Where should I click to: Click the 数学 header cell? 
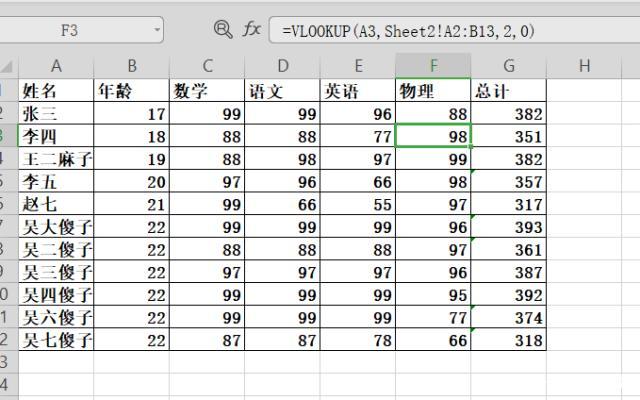[207, 90]
